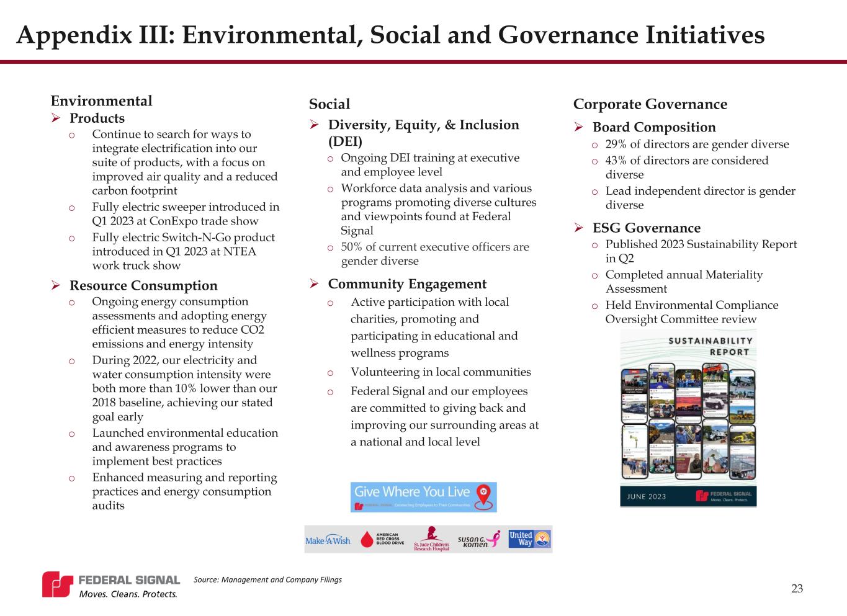Click the arrow bullet beside Products
Image resolution: width=847 pixels, height=616 pixels.
click(x=56, y=118)
